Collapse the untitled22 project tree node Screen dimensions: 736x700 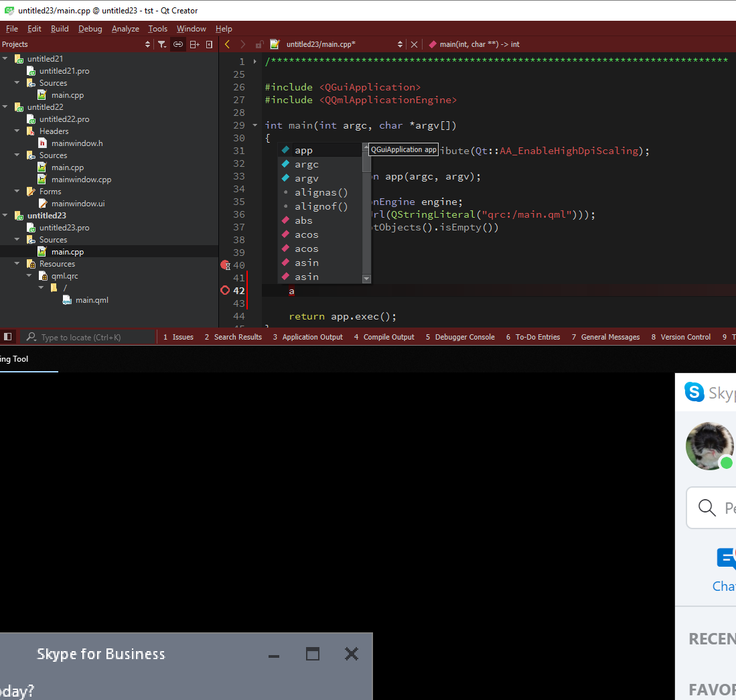[x=5, y=107]
